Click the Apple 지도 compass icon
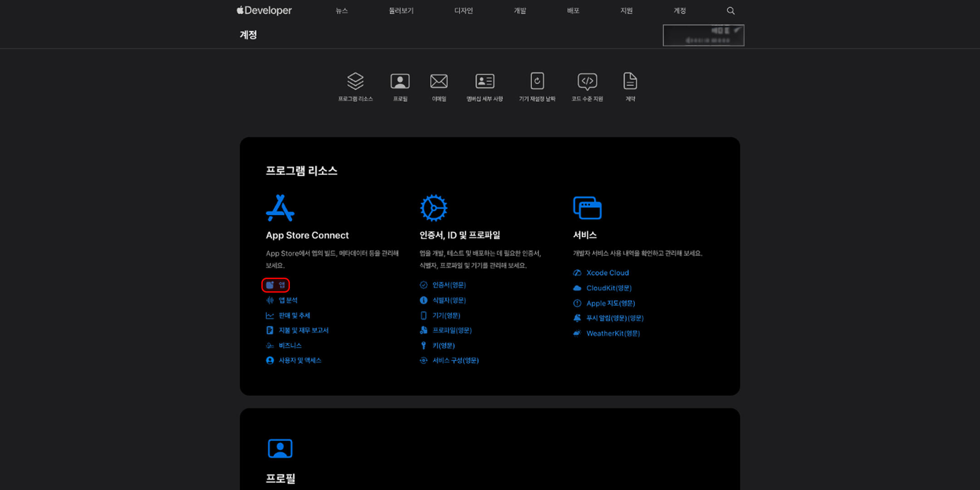Screen dimensions: 980x490 click(577, 303)
